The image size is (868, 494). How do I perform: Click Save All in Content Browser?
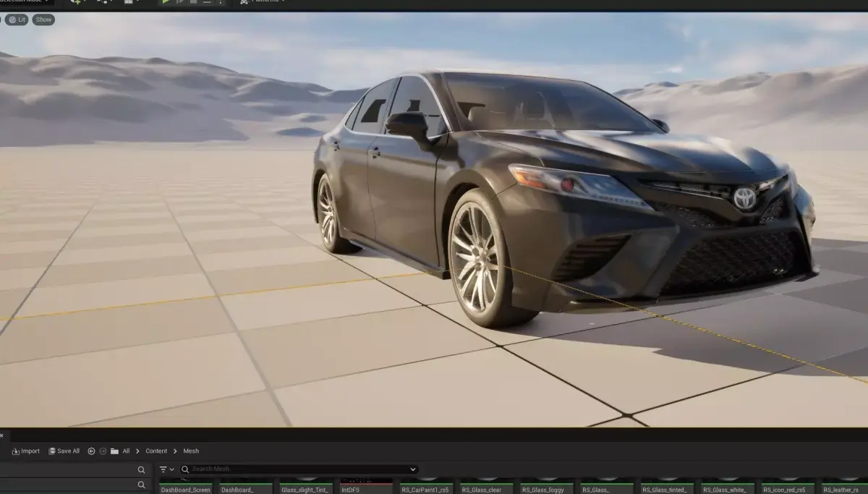point(64,451)
